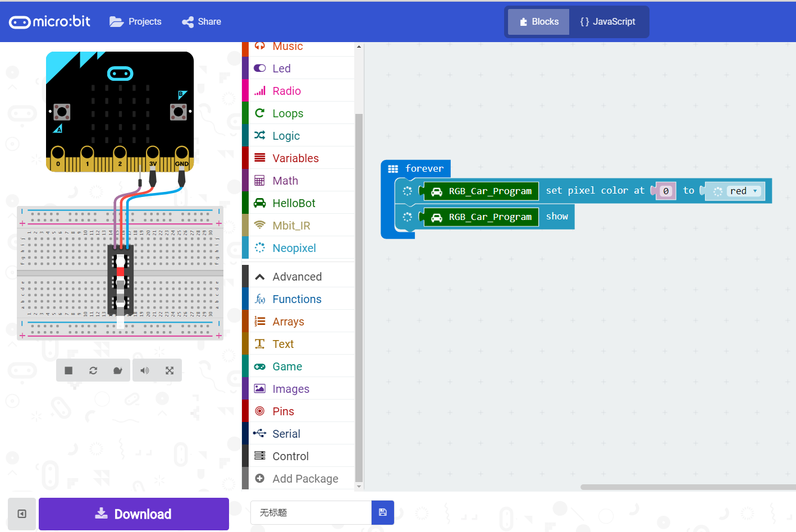The image size is (796, 532).
Task: Click the Loops refresh icon
Action: pos(259,113)
